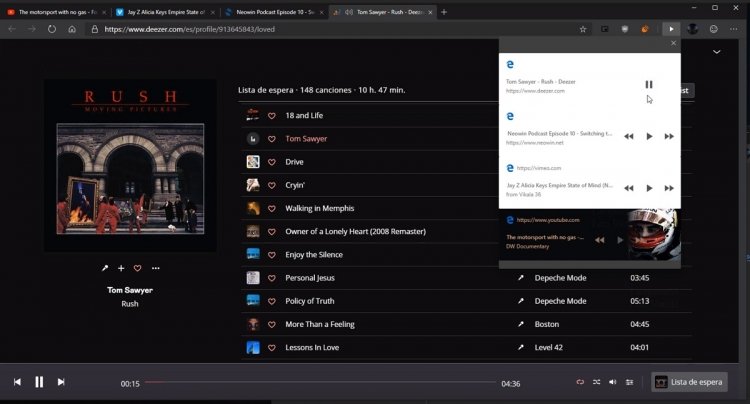Toggle shuffle mode in the player bar
The width and height of the screenshot is (750, 404).
coord(596,382)
